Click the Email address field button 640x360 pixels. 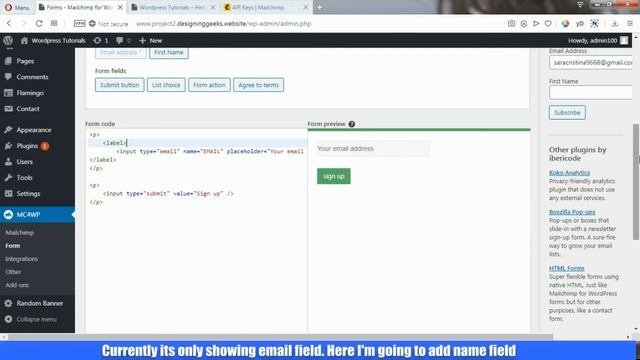click(120, 53)
